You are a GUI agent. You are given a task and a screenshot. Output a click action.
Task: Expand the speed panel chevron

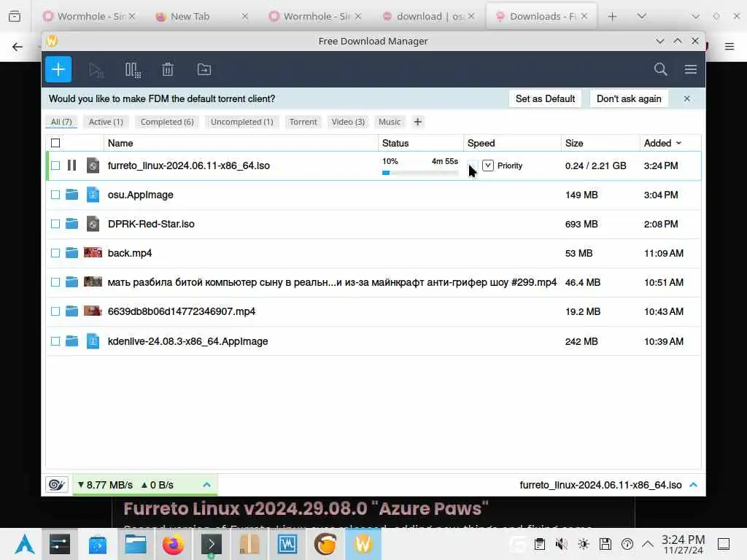coord(206,485)
